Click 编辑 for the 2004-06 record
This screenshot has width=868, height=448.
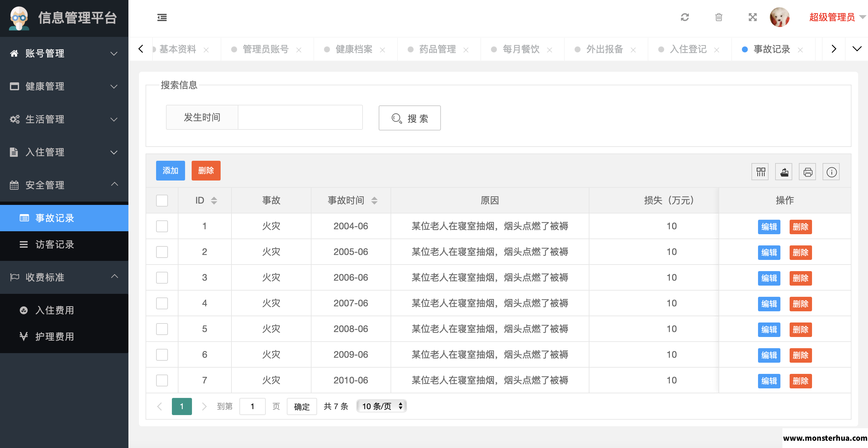[769, 227]
